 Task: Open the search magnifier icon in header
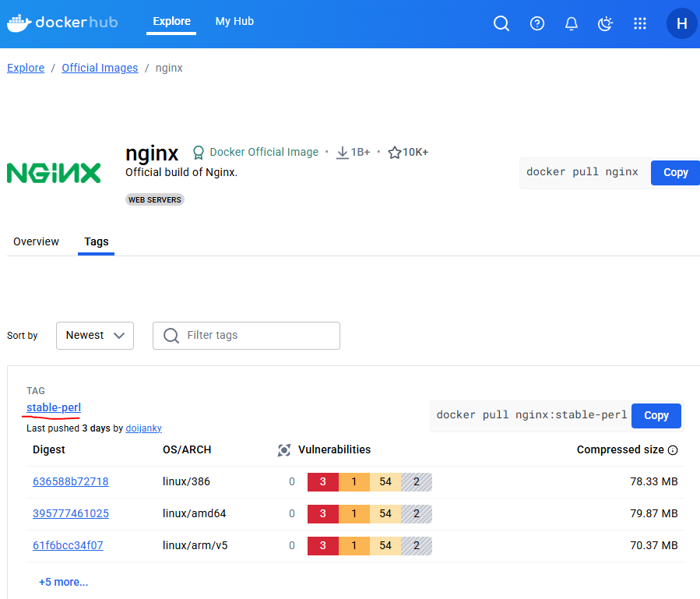pyautogui.click(x=501, y=23)
